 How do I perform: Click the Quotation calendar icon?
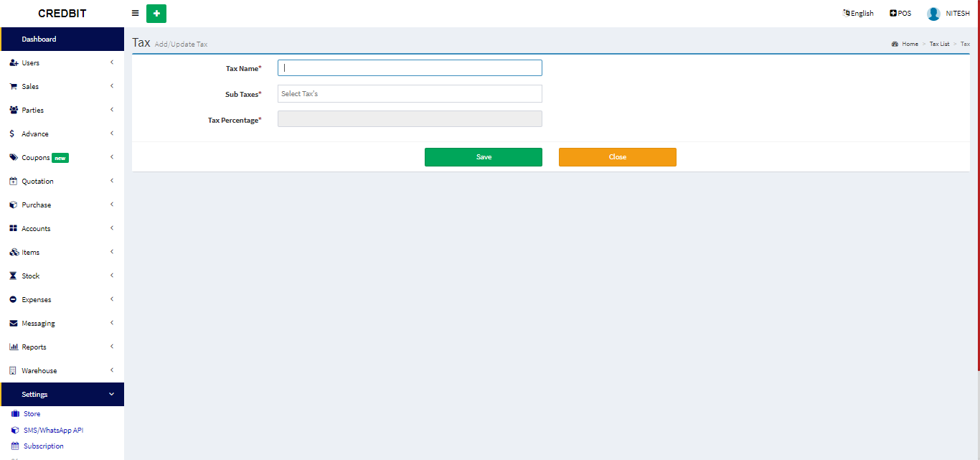pos(13,182)
